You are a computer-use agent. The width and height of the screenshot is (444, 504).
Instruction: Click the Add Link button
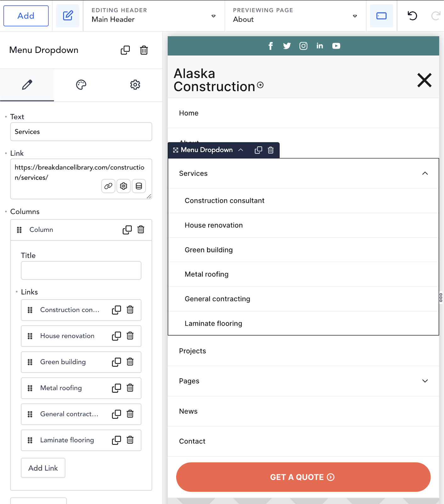coord(43,468)
